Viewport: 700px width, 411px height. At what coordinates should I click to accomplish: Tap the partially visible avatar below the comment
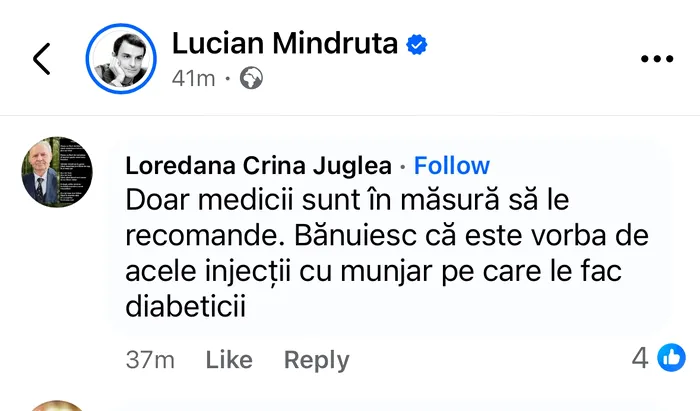point(57,405)
